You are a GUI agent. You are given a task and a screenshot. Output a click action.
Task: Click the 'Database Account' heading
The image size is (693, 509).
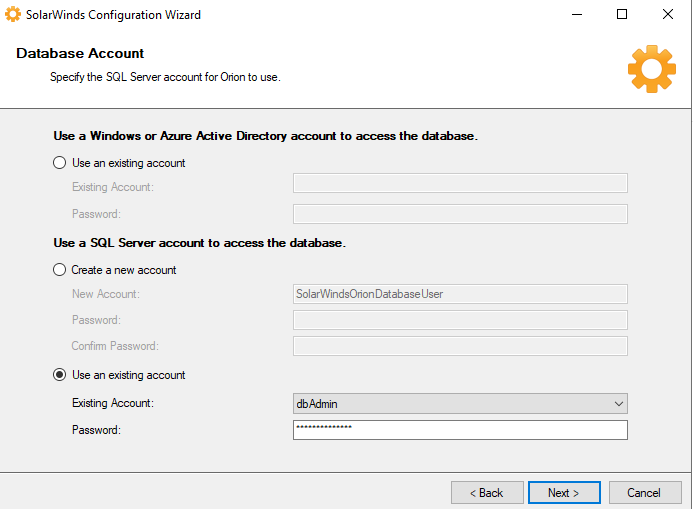tap(80, 54)
